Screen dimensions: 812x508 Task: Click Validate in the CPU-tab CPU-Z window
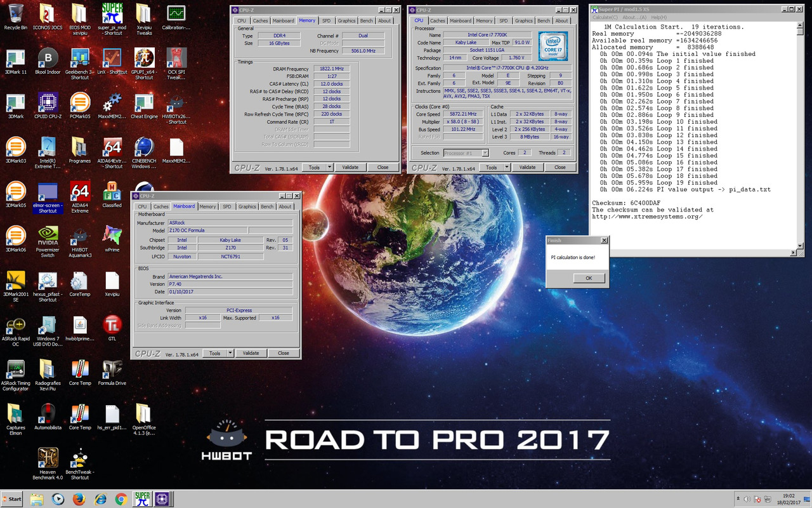click(528, 167)
